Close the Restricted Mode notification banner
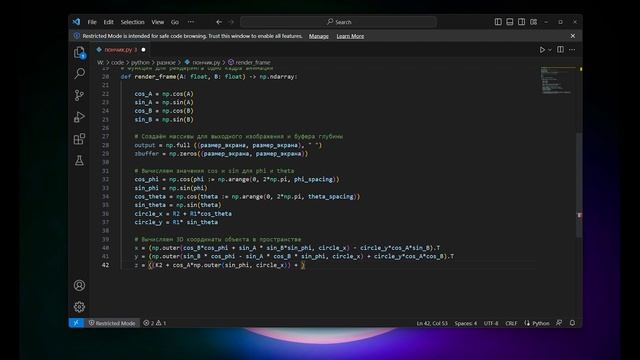Viewport: 640px width, 360px height. [573, 36]
